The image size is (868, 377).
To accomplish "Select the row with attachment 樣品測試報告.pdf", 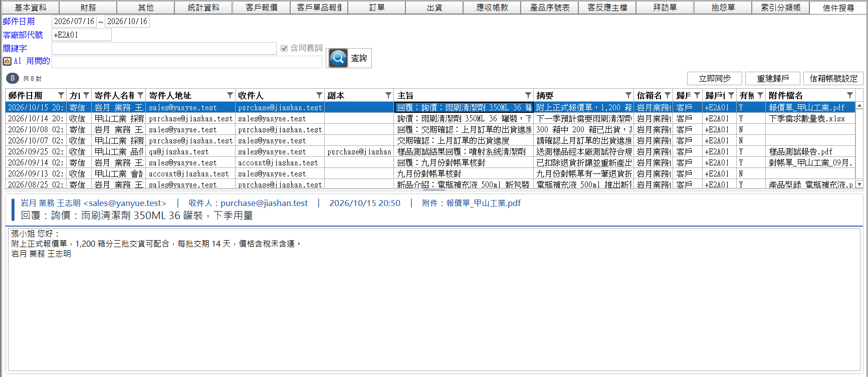I will 431,151.
